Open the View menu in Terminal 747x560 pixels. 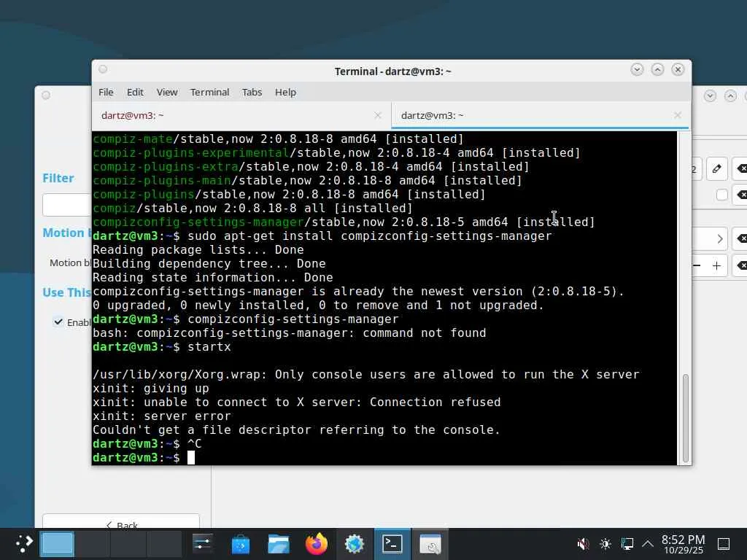pyautogui.click(x=167, y=92)
